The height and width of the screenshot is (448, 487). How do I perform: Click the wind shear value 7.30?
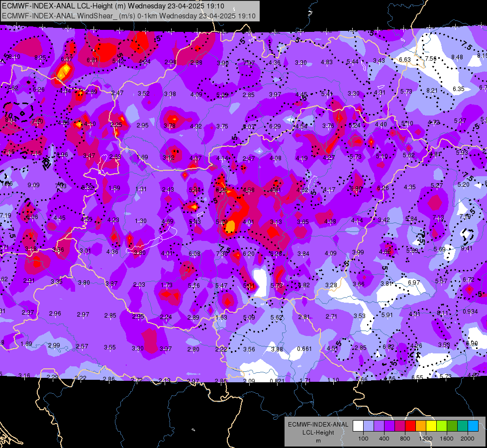pos(222,254)
